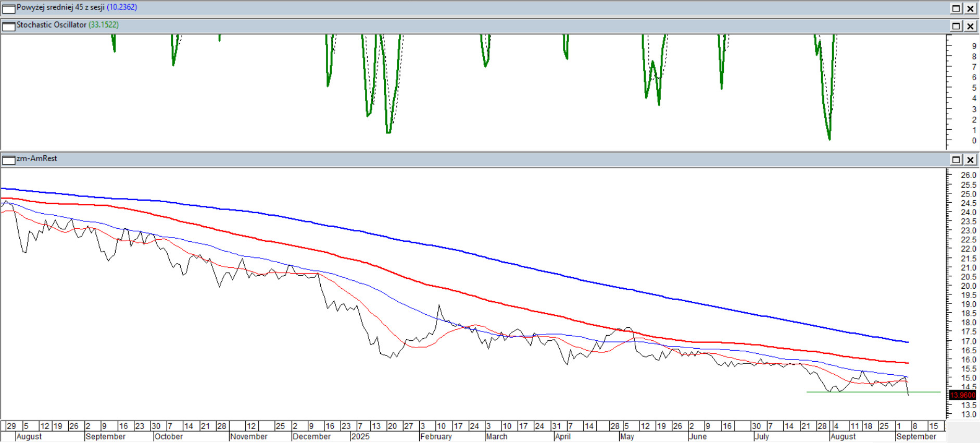The image size is (980, 443).
Task: Click the 26.0 value on price scale
Action: click(968, 175)
